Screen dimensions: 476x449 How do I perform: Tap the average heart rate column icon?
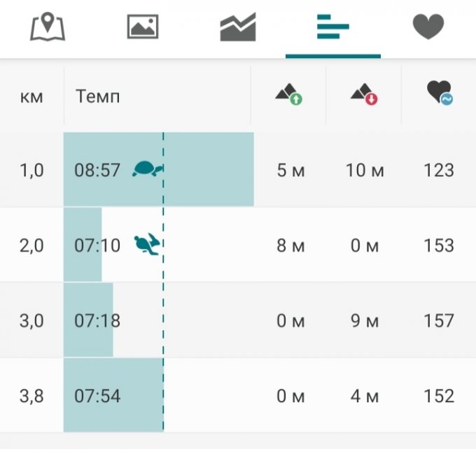[x=439, y=94]
